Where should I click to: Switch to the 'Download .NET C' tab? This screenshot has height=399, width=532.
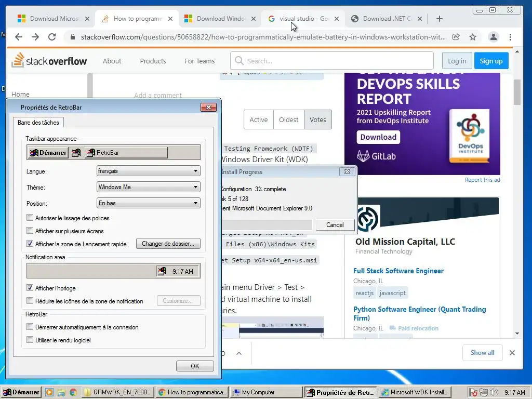click(387, 19)
